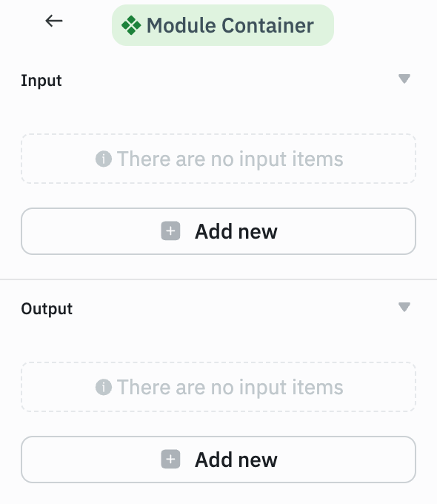The height and width of the screenshot is (504, 437).
Task: Click 'There are no input items' text under Input
Action: point(230,159)
